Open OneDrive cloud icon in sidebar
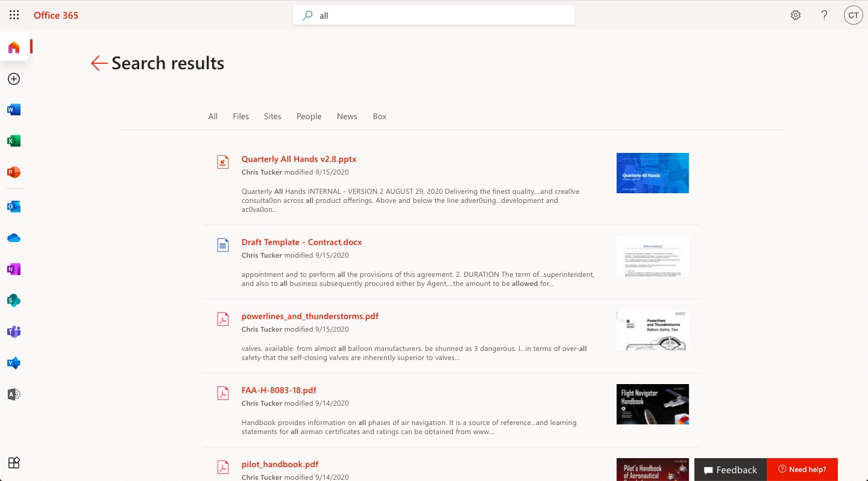This screenshot has width=868, height=481. tap(14, 238)
